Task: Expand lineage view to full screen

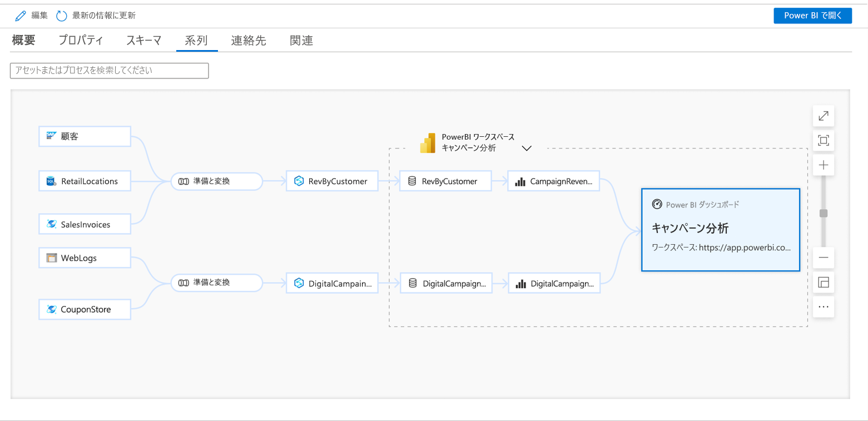Action: 824,116
